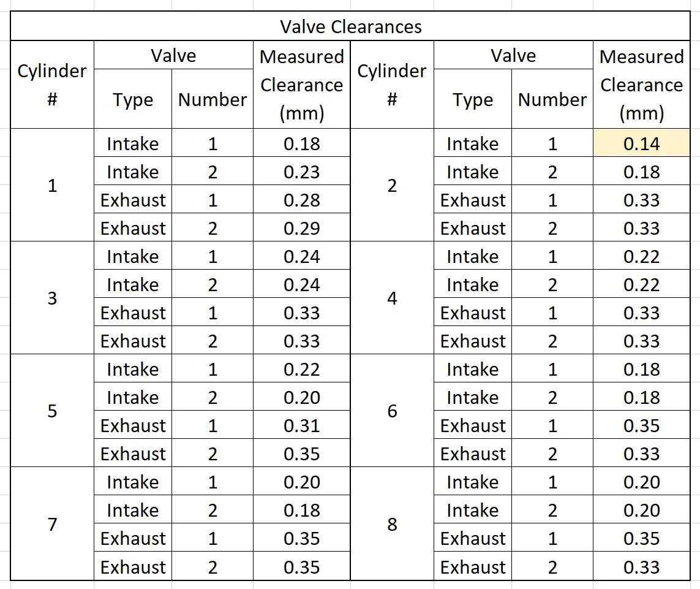Click cylinder 5 intake 2 clearance 0.20

301,397
